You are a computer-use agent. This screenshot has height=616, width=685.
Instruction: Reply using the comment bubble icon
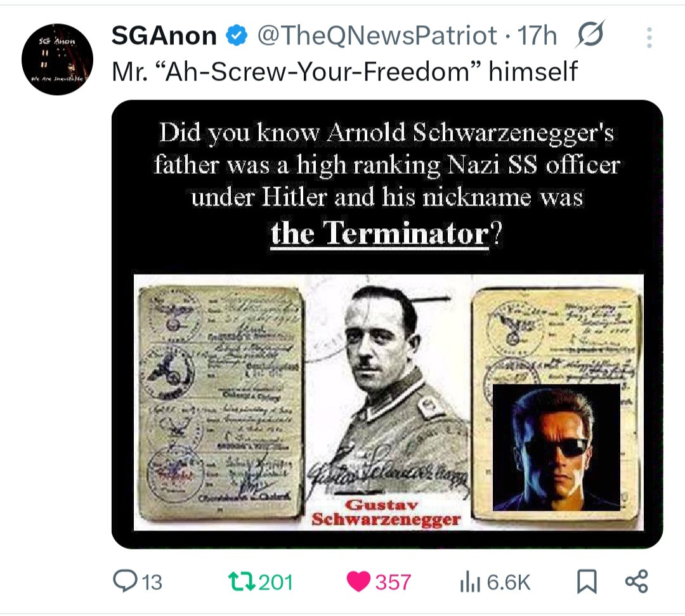click(125, 581)
